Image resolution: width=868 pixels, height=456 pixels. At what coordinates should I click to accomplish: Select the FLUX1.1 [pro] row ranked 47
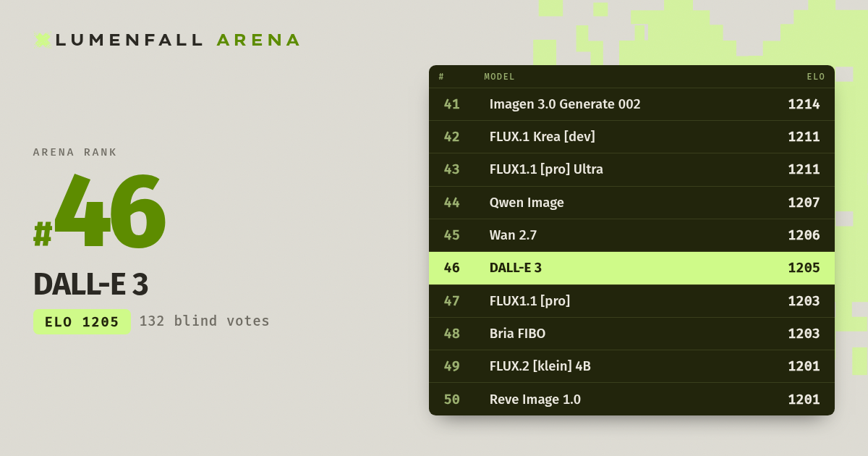[631, 301]
